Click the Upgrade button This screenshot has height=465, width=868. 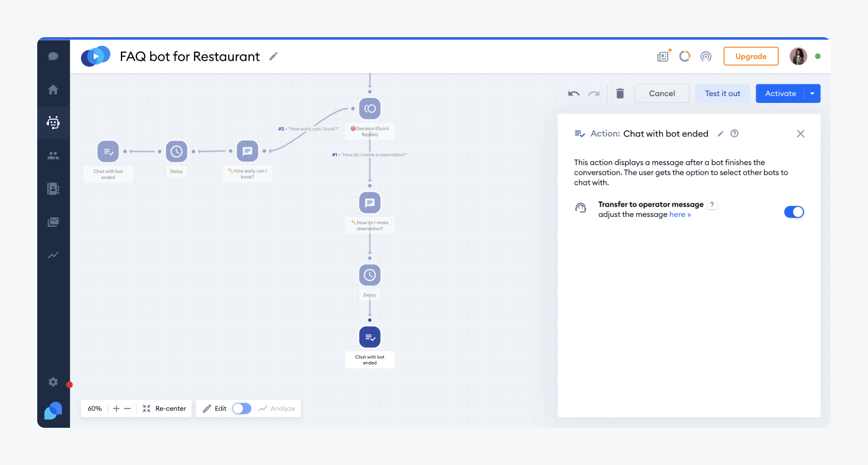(751, 56)
